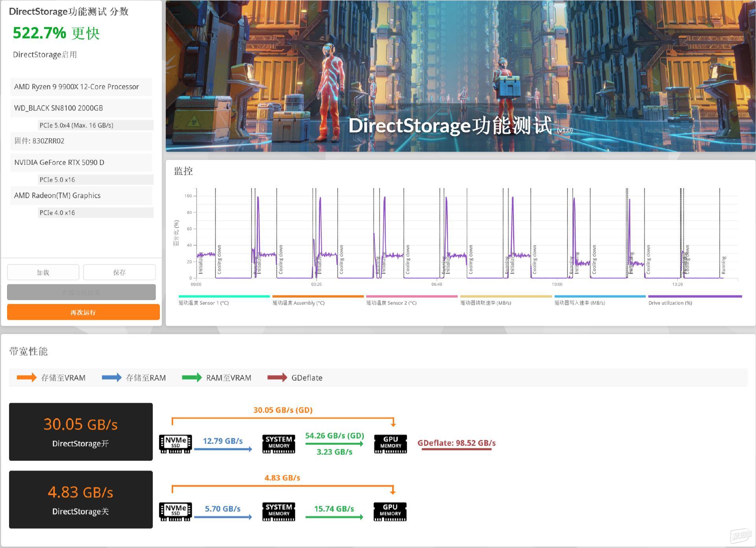Viewport: 756px width, 548px height.
Task: Click the NVIDIA GeForce RTX 5090 D row
Action: [81, 162]
